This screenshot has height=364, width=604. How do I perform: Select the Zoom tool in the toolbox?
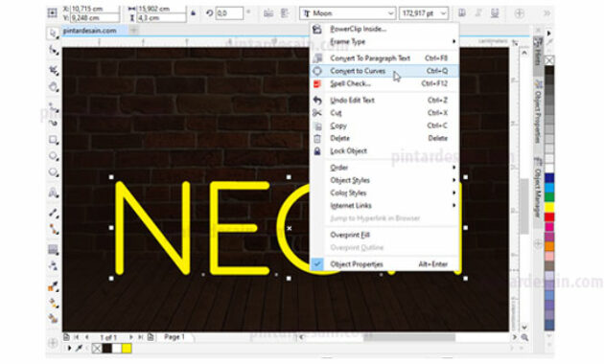pyautogui.click(x=53, y=86)
